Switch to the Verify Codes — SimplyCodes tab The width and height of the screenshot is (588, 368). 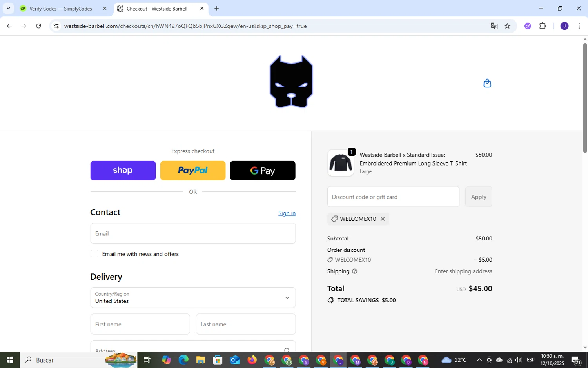(x=61, y=9)
